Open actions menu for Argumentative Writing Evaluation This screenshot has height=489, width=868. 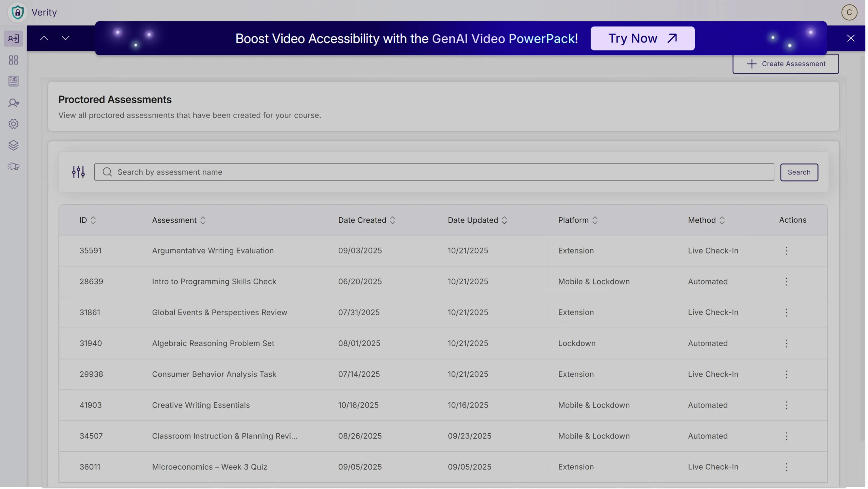tap(786, 250)
